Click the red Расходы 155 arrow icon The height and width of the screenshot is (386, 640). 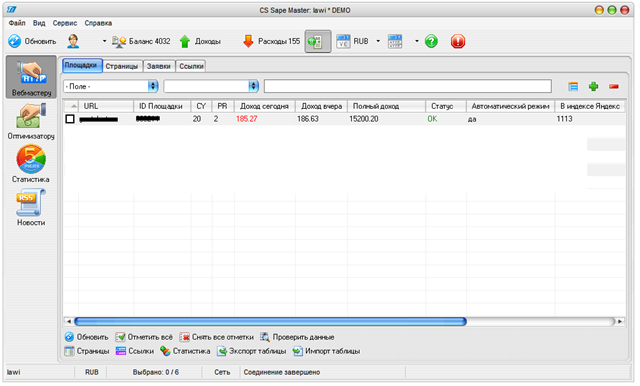click(248, 41)
